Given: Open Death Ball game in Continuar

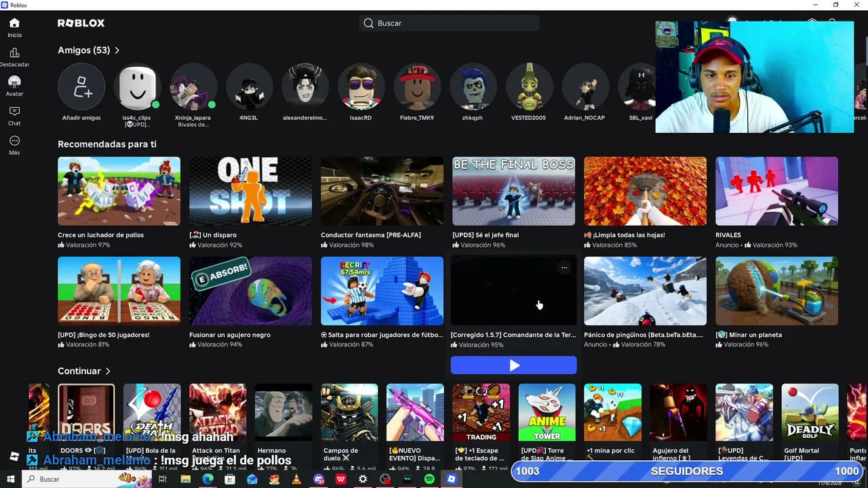Looking at the screenshot, I should (x=152, y=413).
